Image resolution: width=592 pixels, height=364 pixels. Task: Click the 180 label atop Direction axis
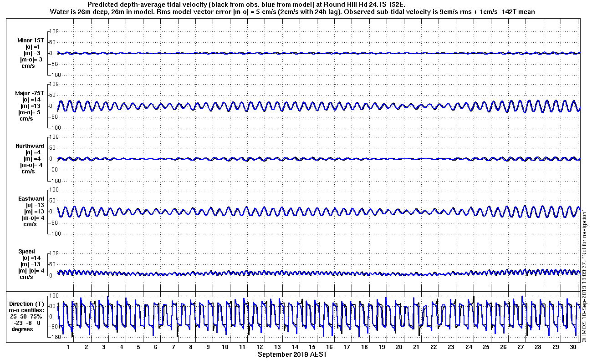tap(55, 295)
